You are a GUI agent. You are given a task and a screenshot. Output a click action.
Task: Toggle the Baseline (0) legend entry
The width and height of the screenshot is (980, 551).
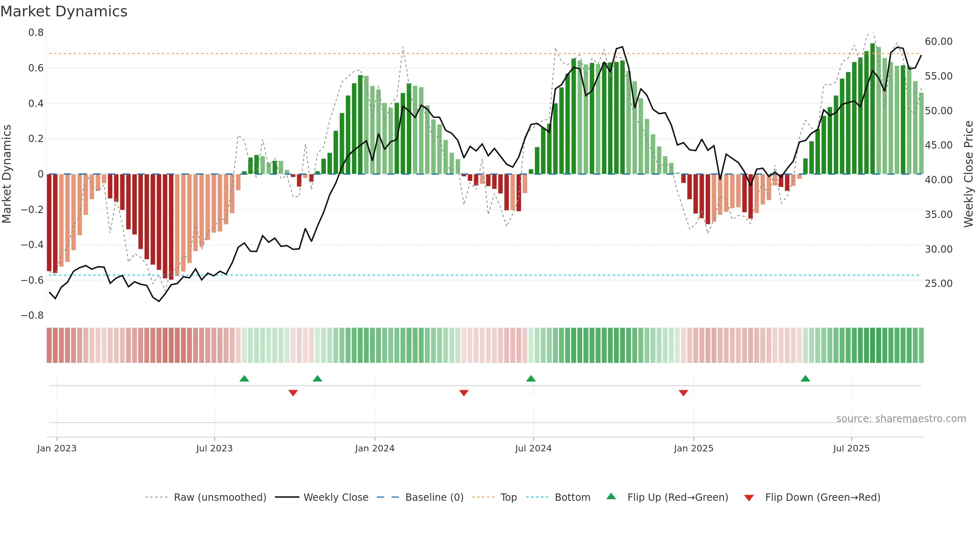coord(420,497)
